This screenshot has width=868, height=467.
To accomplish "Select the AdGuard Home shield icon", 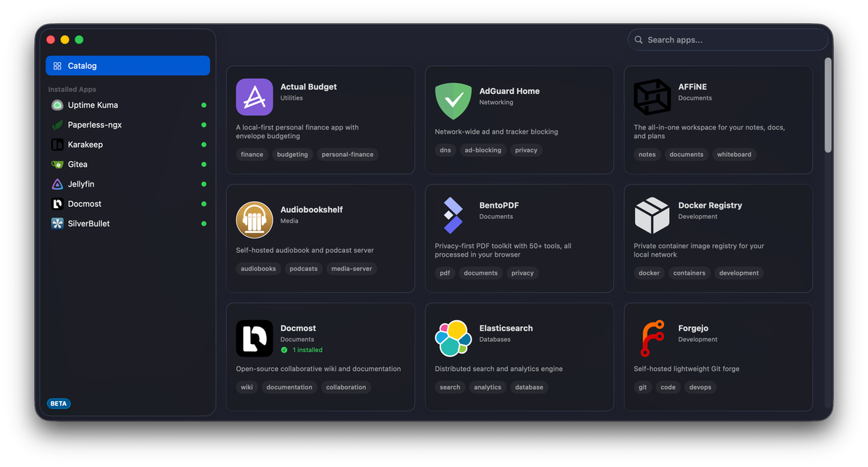I will pos(454,102).
